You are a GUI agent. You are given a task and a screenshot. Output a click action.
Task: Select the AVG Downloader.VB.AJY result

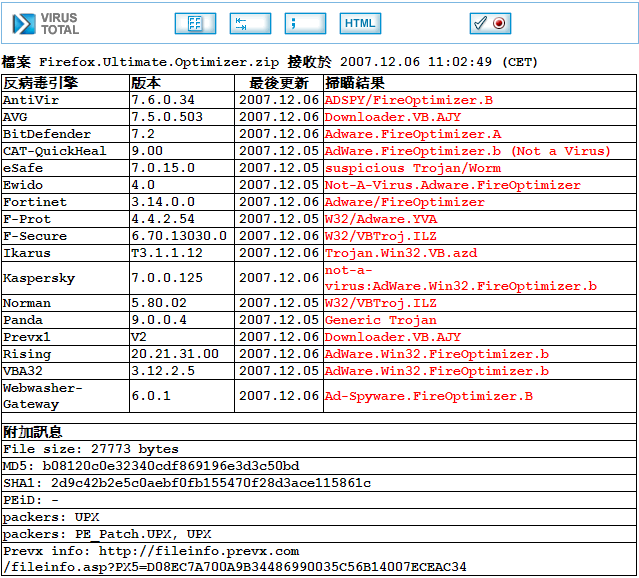(x=393, y=117)
